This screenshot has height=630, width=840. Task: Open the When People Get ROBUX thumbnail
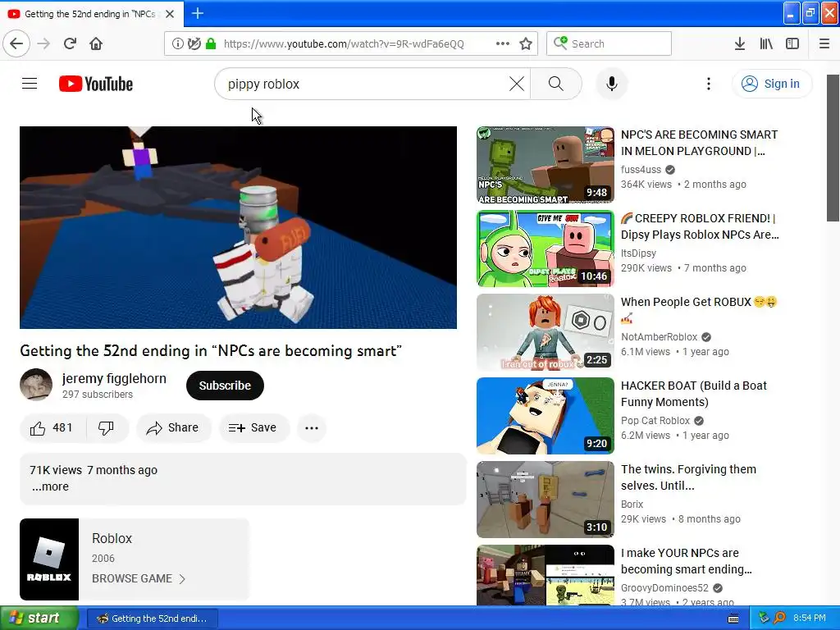pyautogui.click(x=546, y=332)
